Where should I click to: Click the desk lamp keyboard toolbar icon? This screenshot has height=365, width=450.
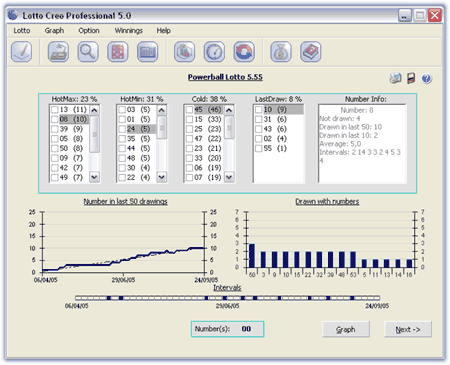pos(58,52)
